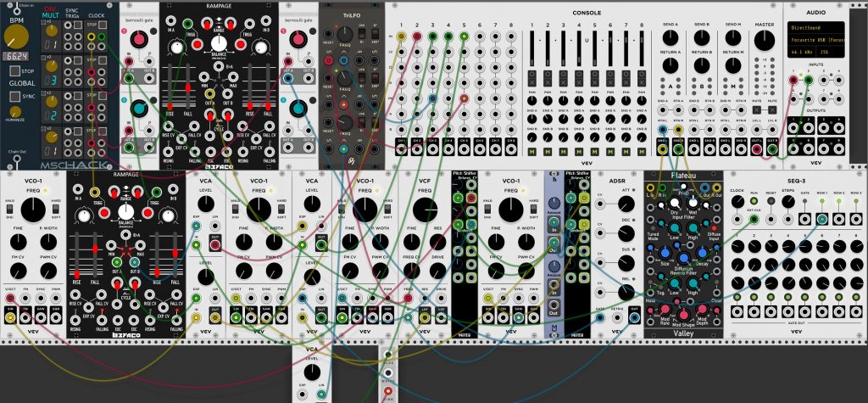Click SEQ-3 GATE output jack
Viewport: 868px width, 403px height.
click(805, 219)
